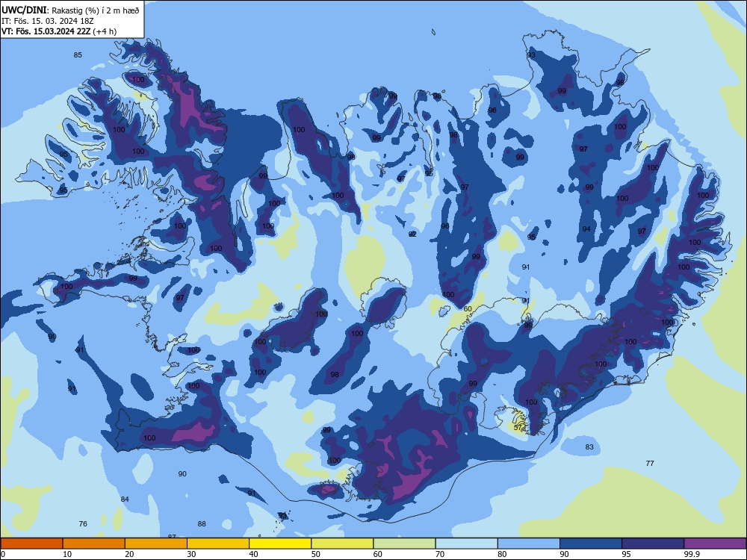747x560 pixels.
Task: Click the 95–99.9 indigo legend swatch
Action: tap(653, 544)
